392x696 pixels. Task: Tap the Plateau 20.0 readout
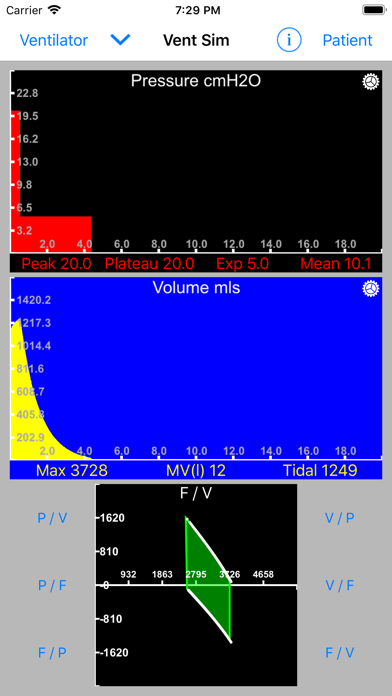tap(149, 264)
